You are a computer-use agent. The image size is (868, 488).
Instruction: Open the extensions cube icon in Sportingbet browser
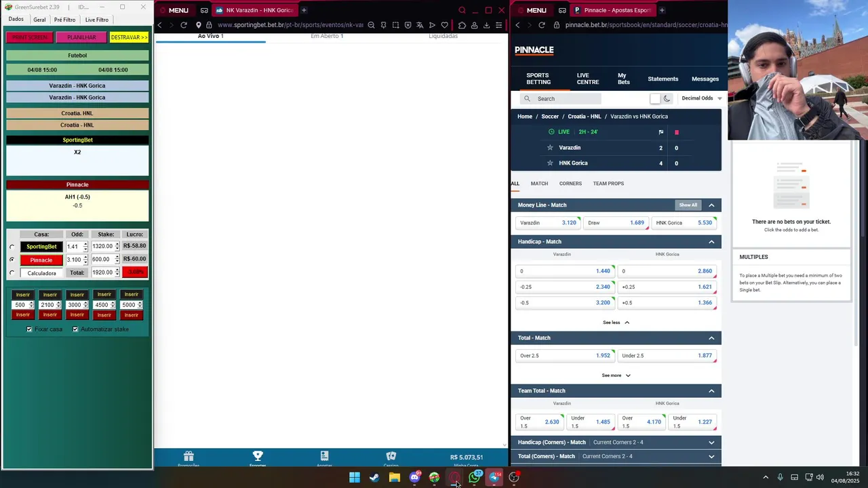pos(462,25)
